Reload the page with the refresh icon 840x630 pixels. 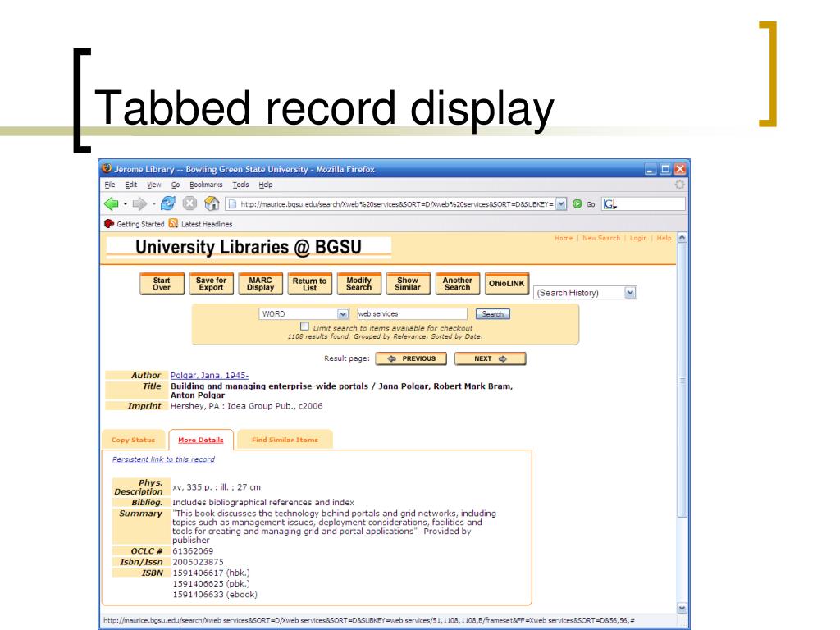coord(168,203)
